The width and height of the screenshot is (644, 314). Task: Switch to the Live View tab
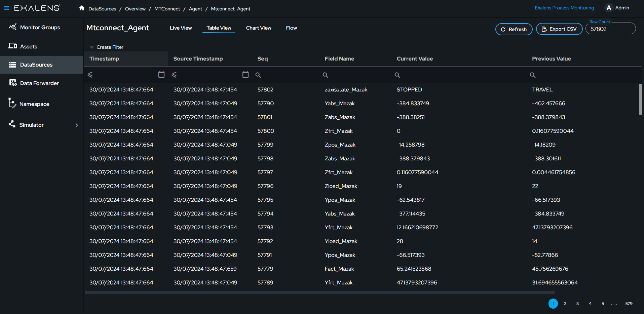pyautogui.click(x=181, y=28)
